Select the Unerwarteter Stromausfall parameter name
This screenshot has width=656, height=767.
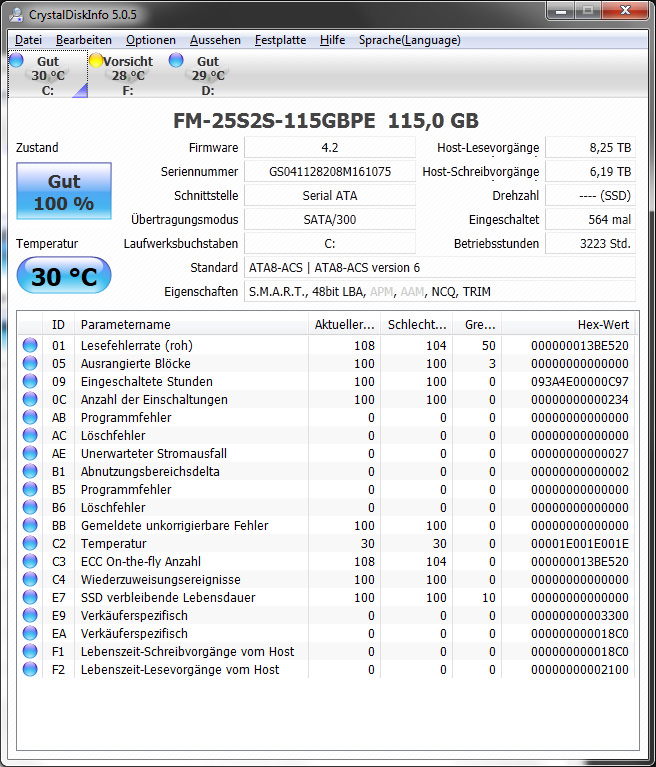(154, 453)
